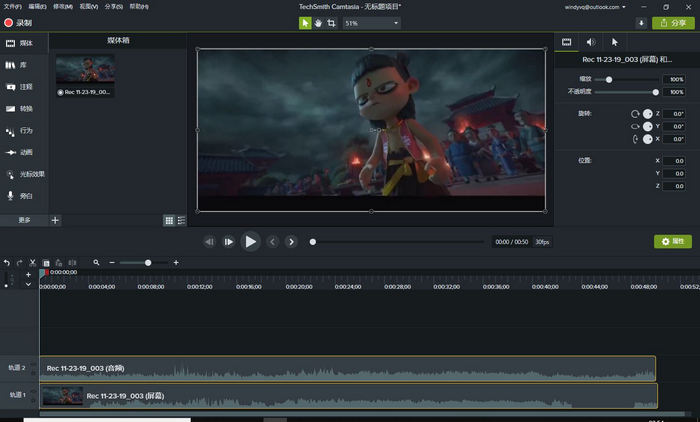Screen dimensions: 700x422
Task: Click the Y rotation dial
Action: pyautogui.click(x=647, y=126)
